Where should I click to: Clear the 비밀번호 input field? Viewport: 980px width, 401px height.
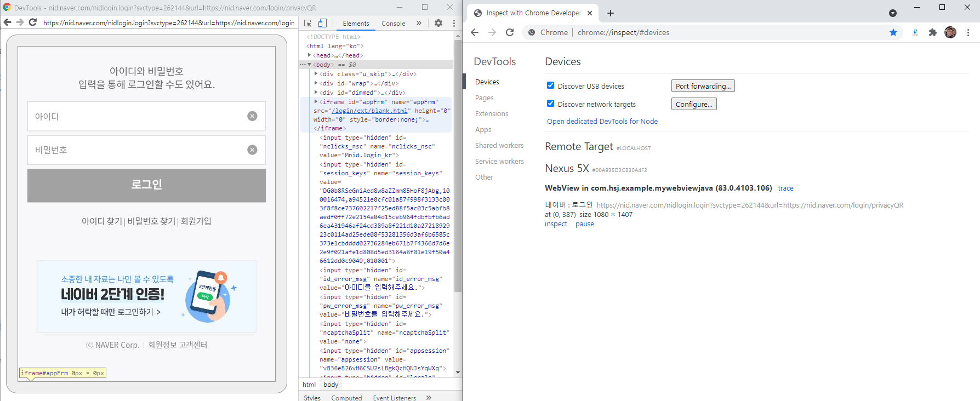[252, 150]
